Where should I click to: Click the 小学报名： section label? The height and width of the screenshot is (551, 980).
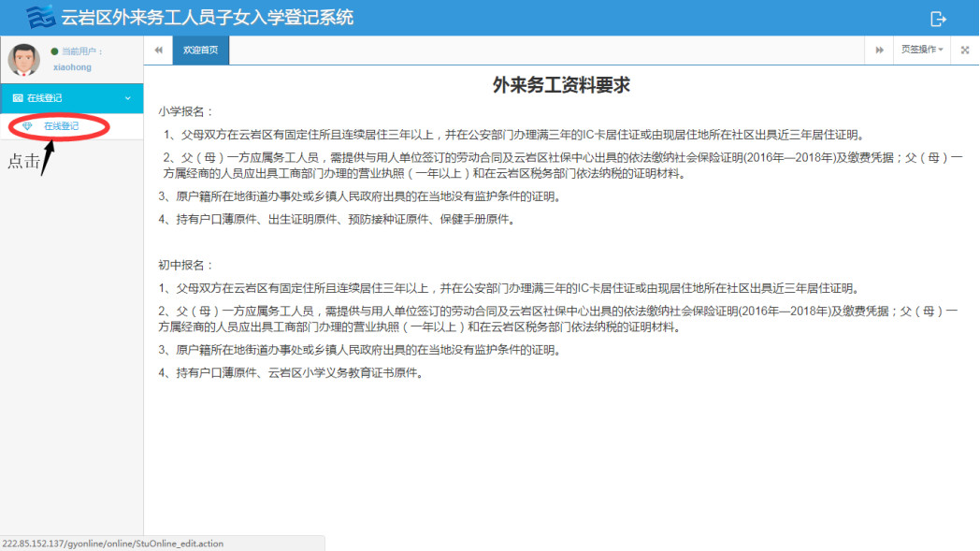(x=186, y=111)
